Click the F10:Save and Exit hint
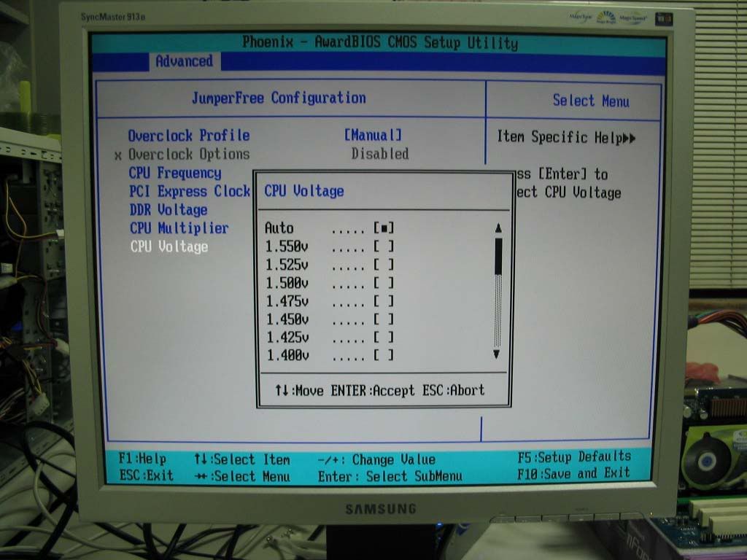This screenshot has height=560, width=747. point(573,474)
